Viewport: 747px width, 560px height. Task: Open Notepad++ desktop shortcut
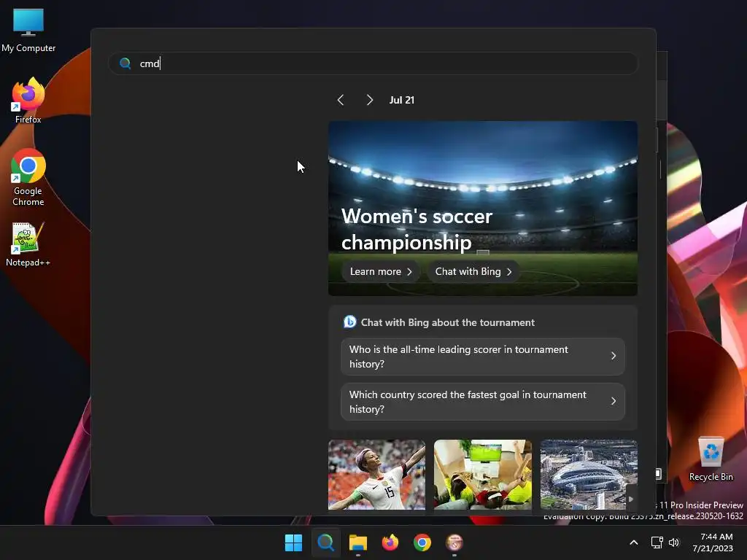click(28, 245)
